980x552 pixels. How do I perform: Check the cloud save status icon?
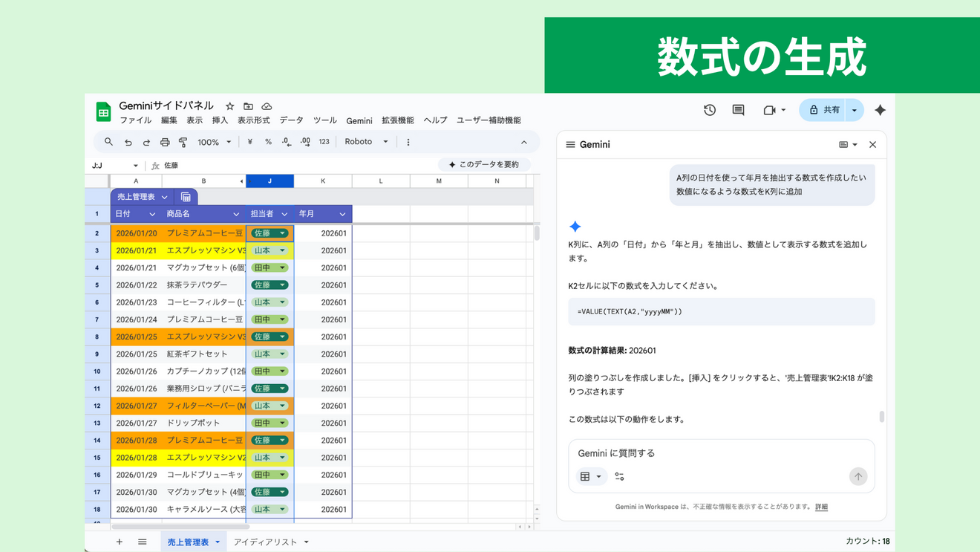(267, 106)
